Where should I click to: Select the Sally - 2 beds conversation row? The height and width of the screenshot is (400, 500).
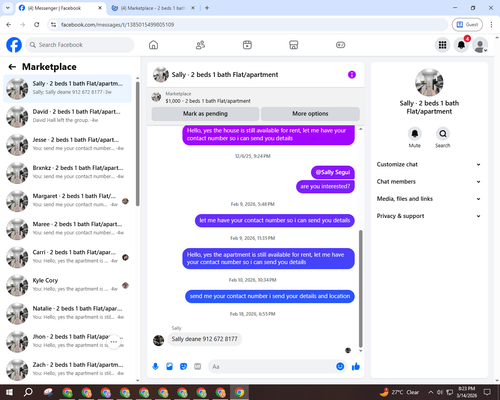(x=67, y=89)
